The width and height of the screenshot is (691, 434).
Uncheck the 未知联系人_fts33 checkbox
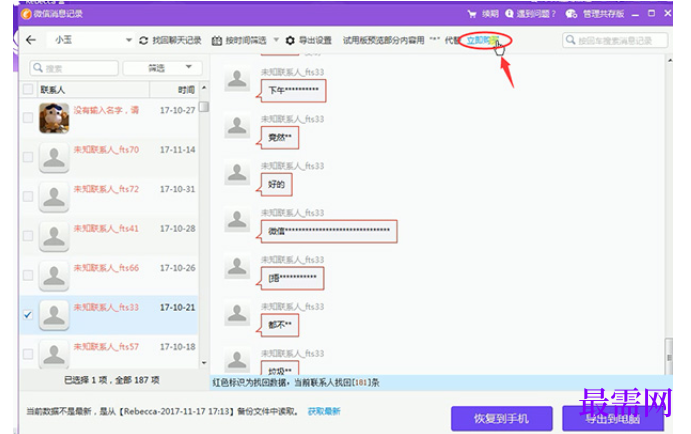[x=28, y=315]
